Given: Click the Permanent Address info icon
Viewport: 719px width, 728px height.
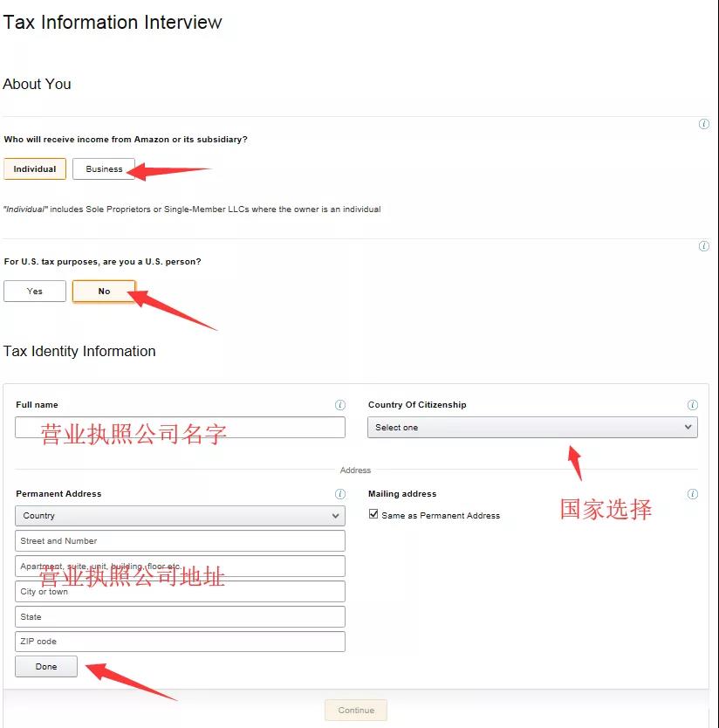Looking at the screenshot, I should coord(340,494).
